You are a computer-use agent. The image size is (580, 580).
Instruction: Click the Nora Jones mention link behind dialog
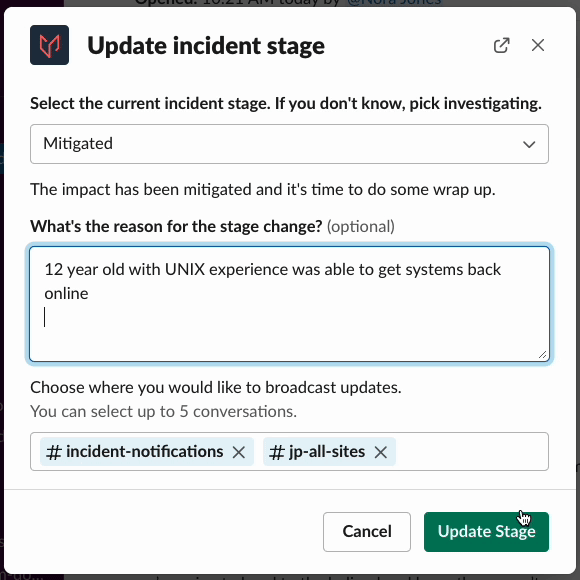point(394,3)
